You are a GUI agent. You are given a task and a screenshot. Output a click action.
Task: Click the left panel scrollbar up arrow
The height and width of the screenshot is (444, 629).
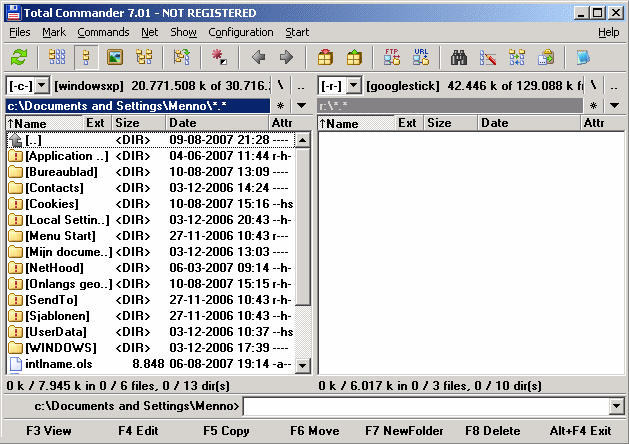click(x=302, y=140)
